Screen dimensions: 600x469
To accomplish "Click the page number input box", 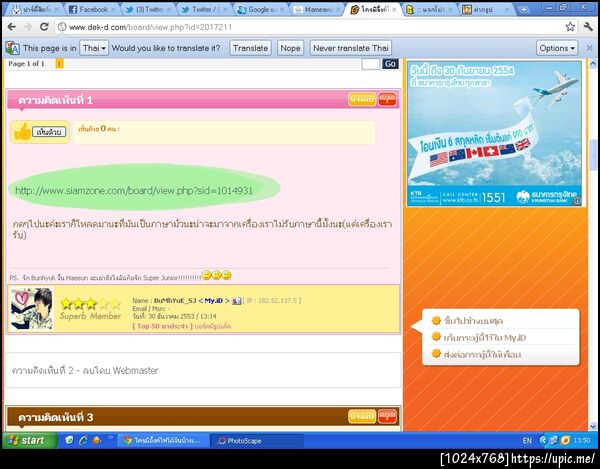I will tap(370, 64).
